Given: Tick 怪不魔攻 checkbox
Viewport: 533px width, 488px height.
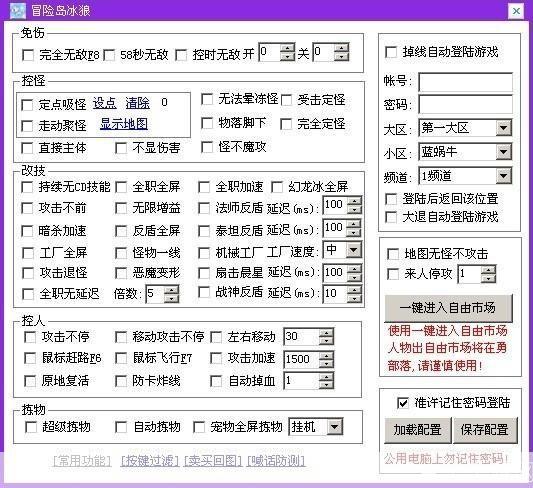Looking at the screenshot, I should (x=207, y=147).
